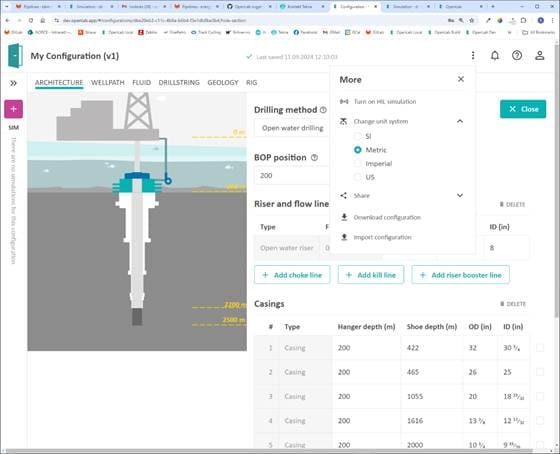Select the US unit radio button
Screen dimensions: 560x454
click(358, 177)
